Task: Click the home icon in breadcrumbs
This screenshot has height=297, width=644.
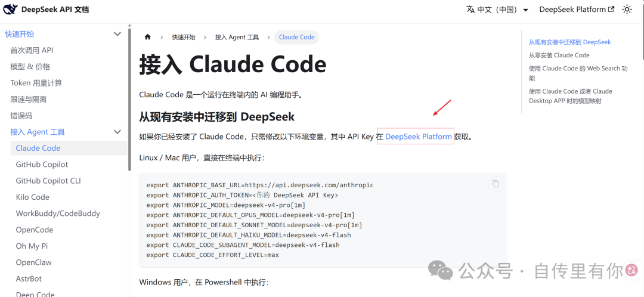Action: pos(148,37)
